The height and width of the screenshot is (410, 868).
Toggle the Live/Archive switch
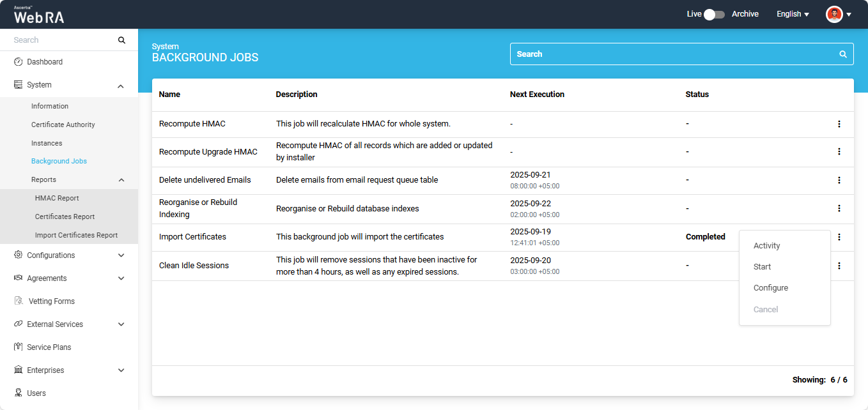[714, 14]
